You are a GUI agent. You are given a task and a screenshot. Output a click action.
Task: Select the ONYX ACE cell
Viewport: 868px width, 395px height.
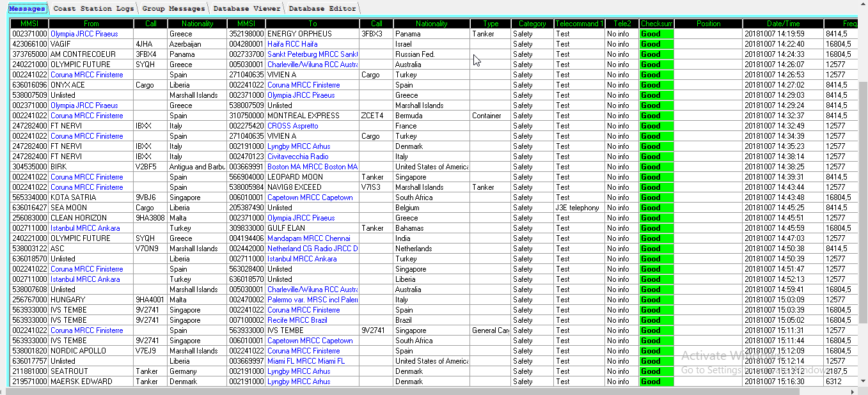coord(91,85)
